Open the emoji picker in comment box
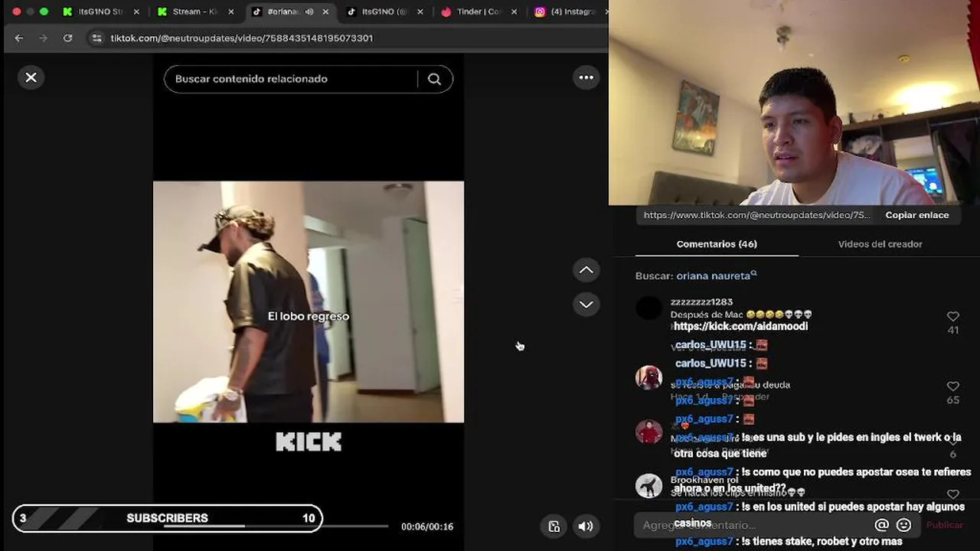This screenshot has height=551, width=980. pos(903,525)
